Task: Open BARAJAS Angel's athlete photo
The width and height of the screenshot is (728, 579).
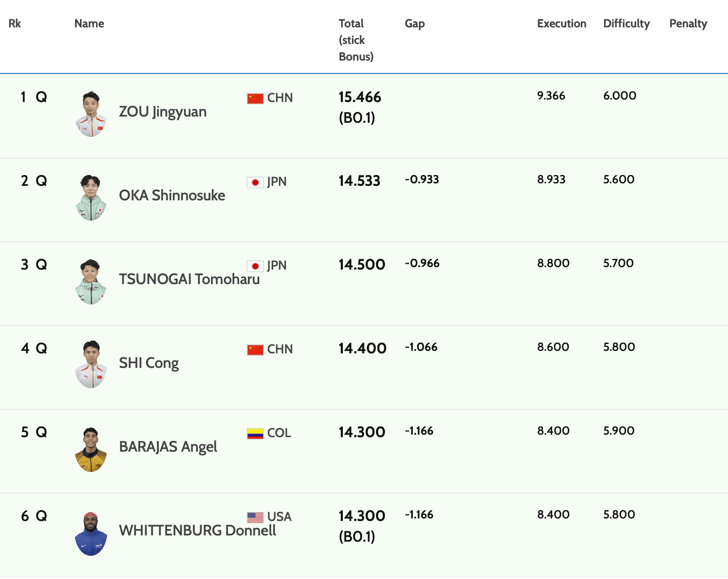Action: 91,449
